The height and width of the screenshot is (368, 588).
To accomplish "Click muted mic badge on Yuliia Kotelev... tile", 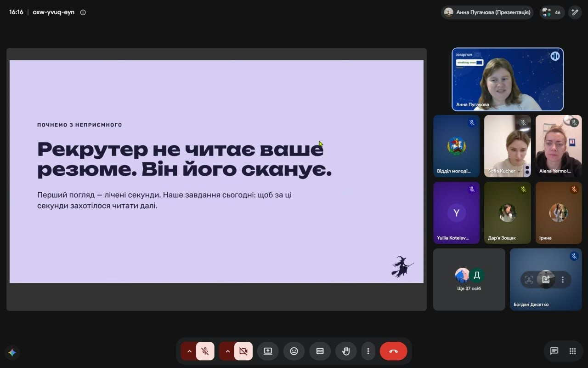I will tap(471, 190).
